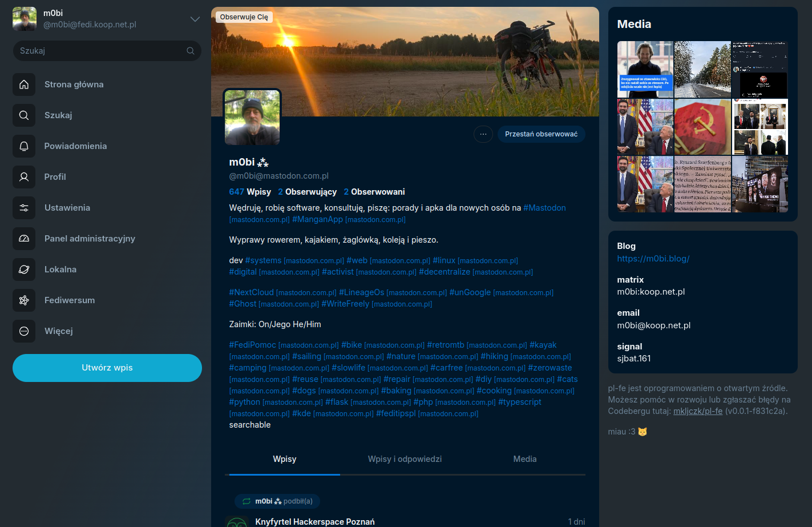
Task: Click the magnifier icon in the Szukaj field
Action: click(191, 51)
